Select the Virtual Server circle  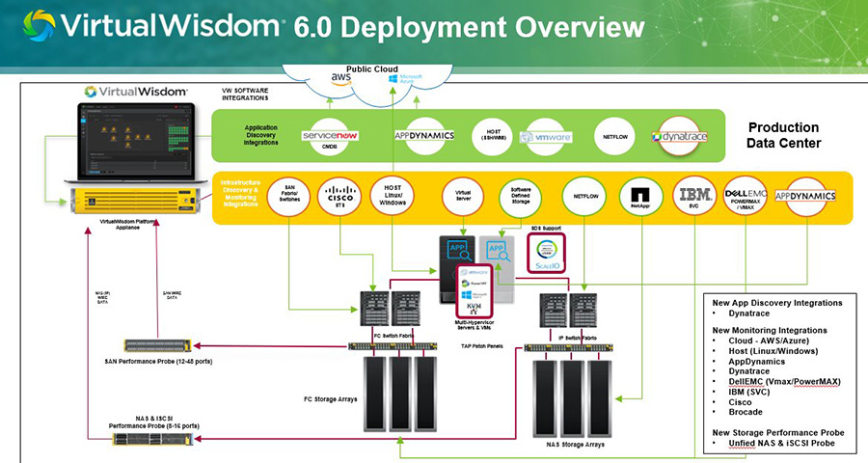click(x=463, y=197)
